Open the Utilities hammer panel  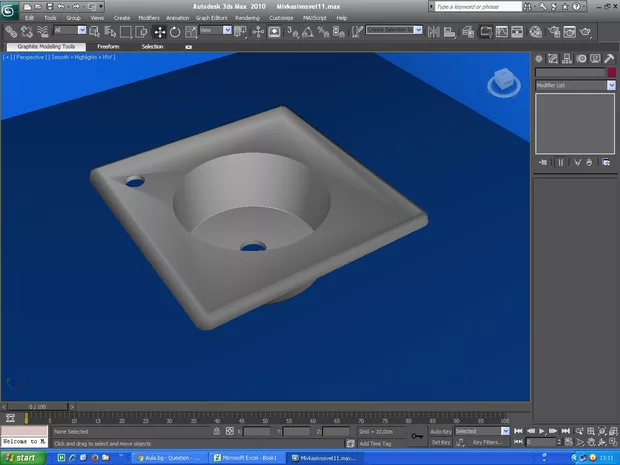point(608,58)
